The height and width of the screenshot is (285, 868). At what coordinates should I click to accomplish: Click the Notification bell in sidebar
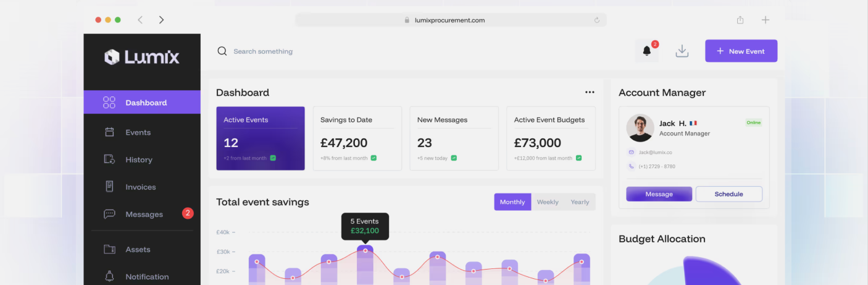click(109, 276)
